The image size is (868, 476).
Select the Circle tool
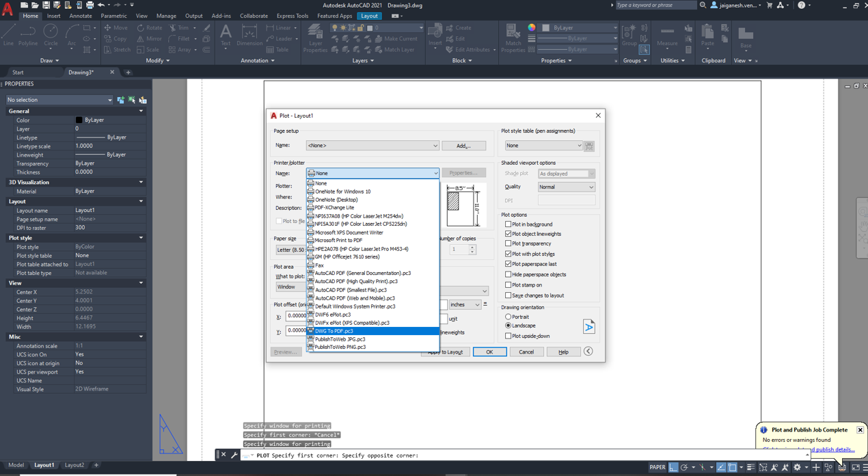coord(50,32)
